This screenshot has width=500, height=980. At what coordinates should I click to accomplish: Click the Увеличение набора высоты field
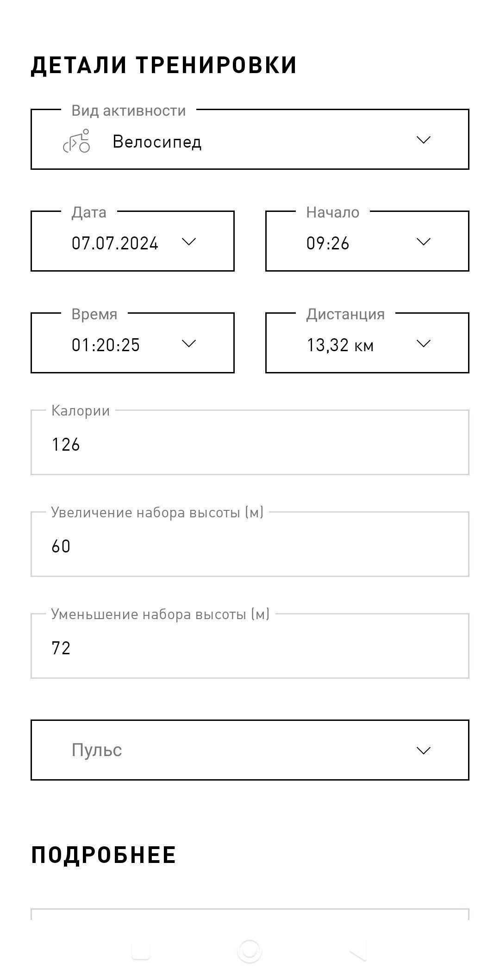coord(250,544)
